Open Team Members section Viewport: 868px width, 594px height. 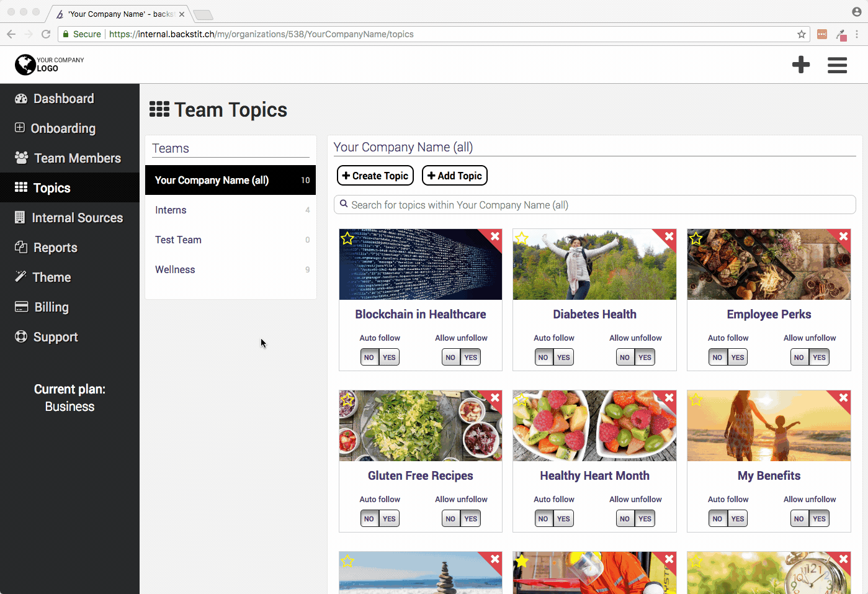[69, 158]
